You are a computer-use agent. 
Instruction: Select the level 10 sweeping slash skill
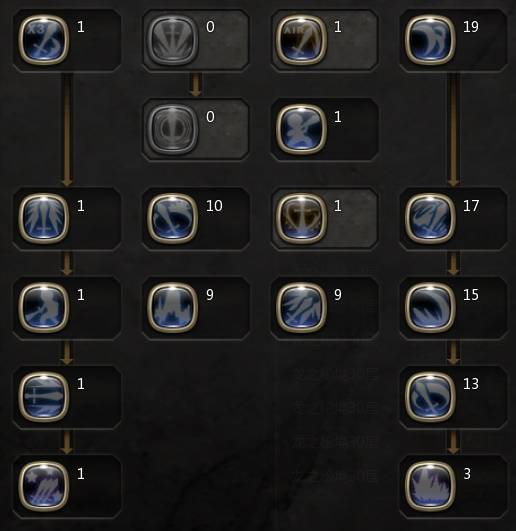173,218
